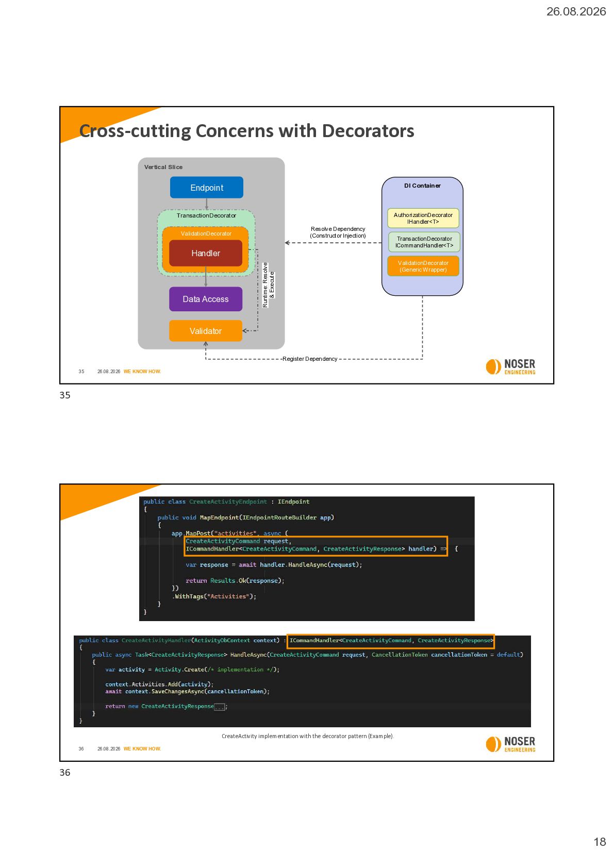Click the 'return new CreateActivityResponse' line
614x868 pixels.
click(x=166, y=707)
